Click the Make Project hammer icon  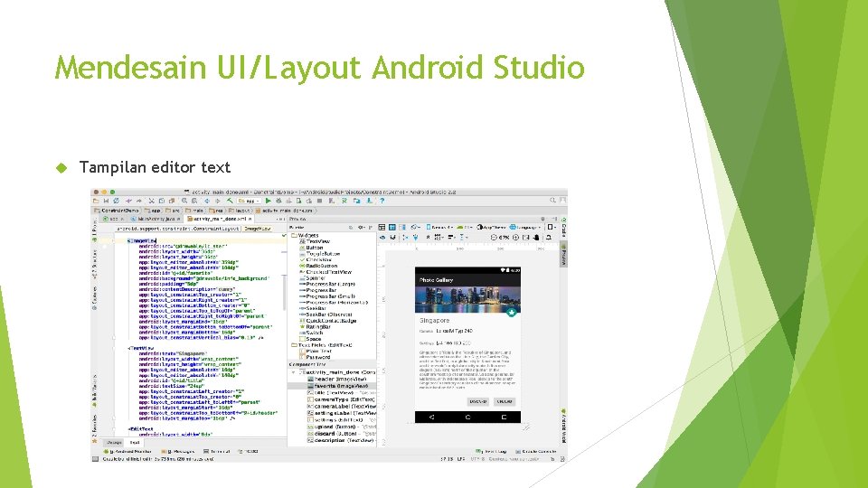point(230,201)
